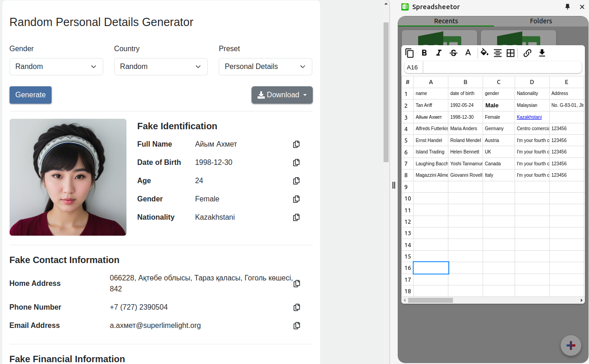Open the Preset Personal Details dropdown
Viewport: 589px width, 364px height.
point(265,67)
